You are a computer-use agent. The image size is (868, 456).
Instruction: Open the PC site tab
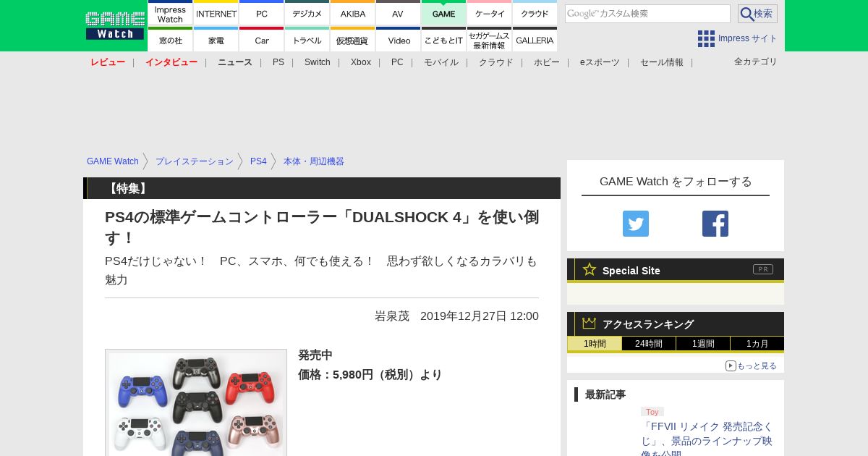click(x=262, y=13)
